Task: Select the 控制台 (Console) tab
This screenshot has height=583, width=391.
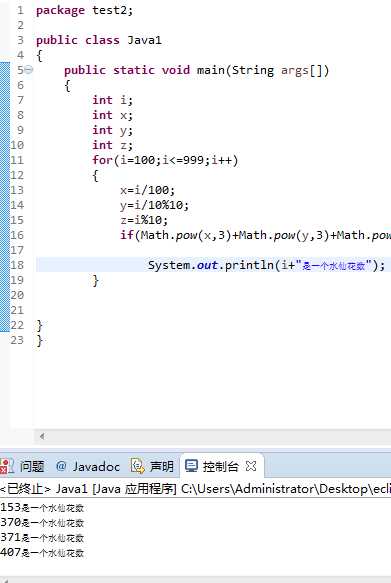Action: click(x=220, y=466)
